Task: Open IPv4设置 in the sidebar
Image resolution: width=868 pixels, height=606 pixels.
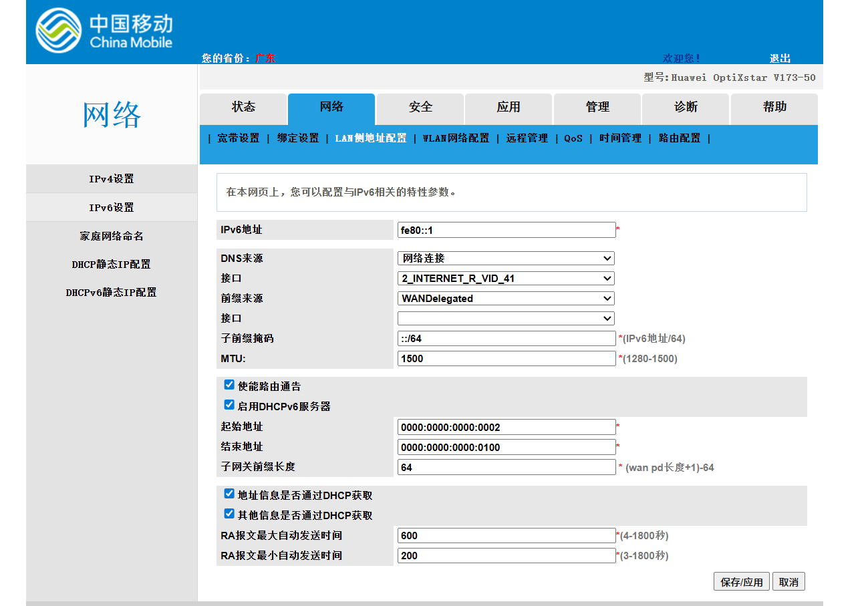Action: coord(112,179)
